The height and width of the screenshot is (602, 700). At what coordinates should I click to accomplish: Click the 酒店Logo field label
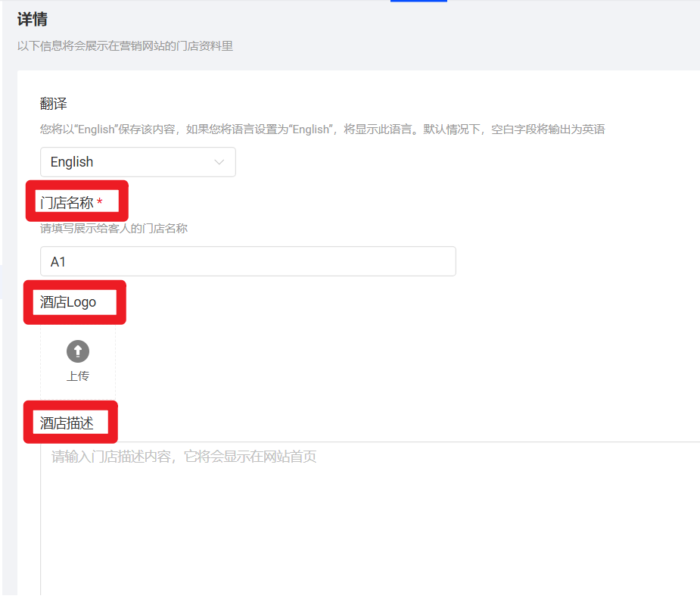pos(68,302)
